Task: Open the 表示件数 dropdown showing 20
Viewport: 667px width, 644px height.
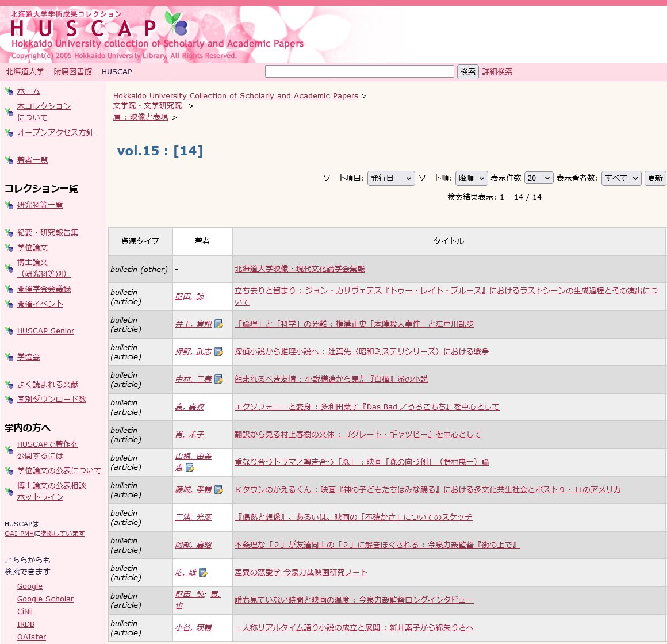Action: tap(539, 178)
